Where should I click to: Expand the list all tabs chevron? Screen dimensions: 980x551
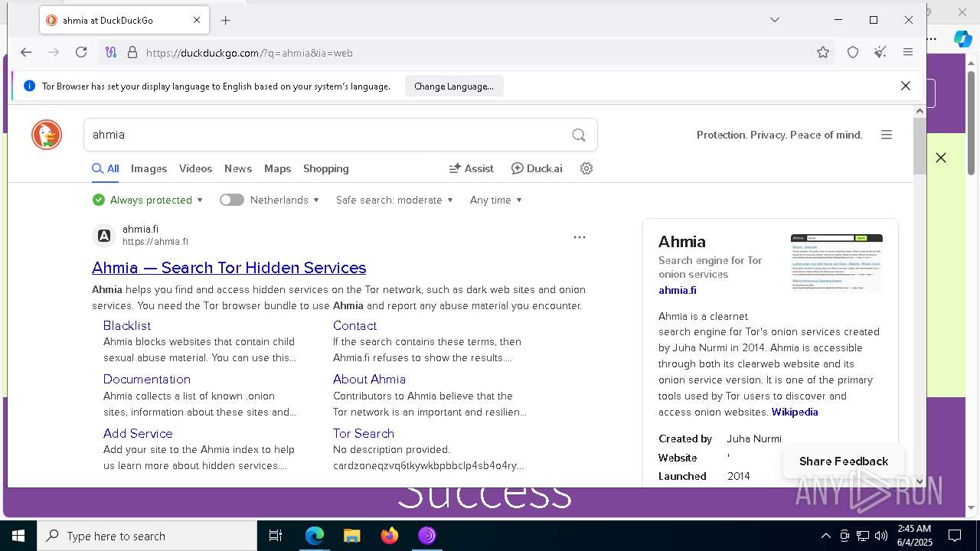[x=775, y=20]
